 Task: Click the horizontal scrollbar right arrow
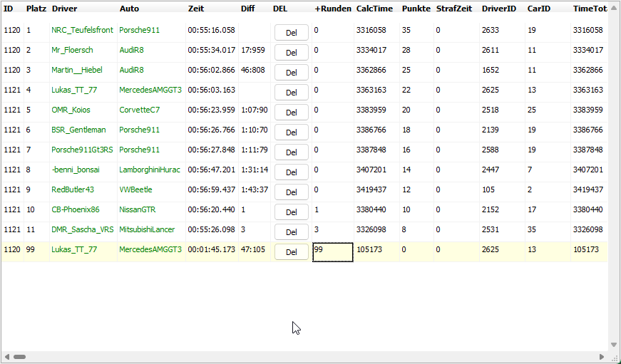(602, 356)
